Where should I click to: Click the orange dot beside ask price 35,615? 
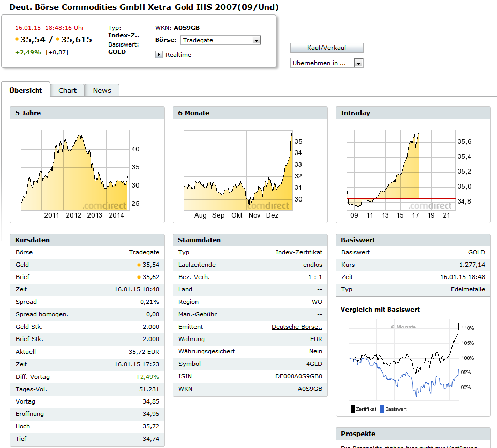coord(58,39)
